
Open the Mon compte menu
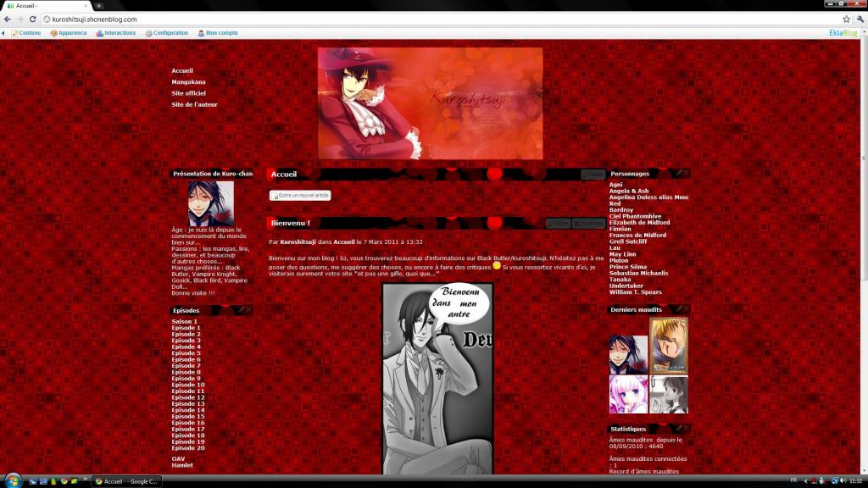point(218,33)
